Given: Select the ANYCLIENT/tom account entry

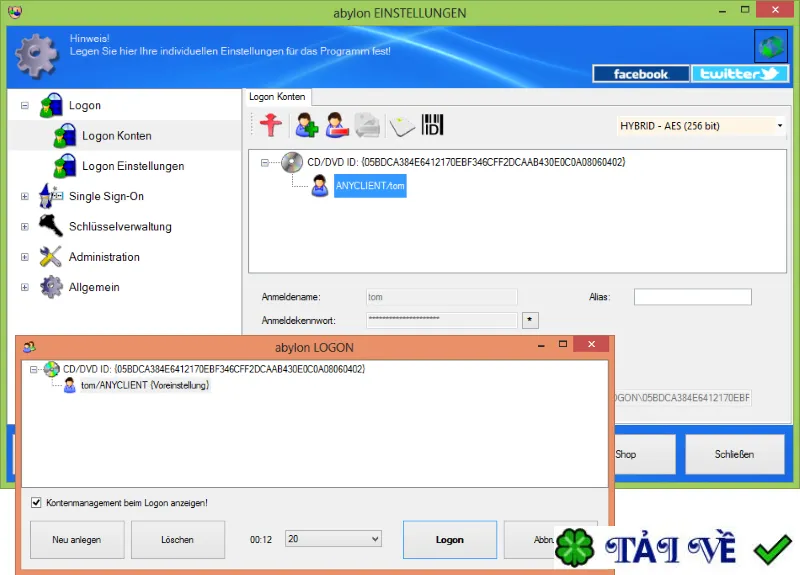Looking at the screenshot, I should click(370, 186).
